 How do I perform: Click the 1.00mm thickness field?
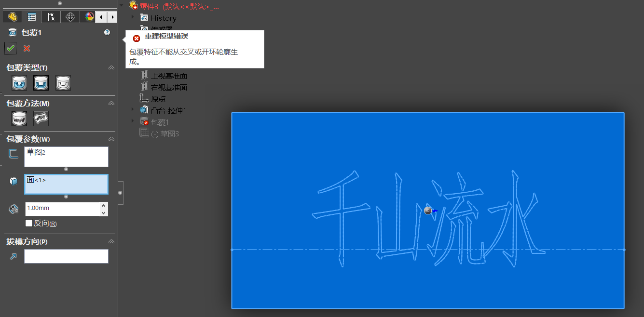pyautogui.click(x=62, y=209)
